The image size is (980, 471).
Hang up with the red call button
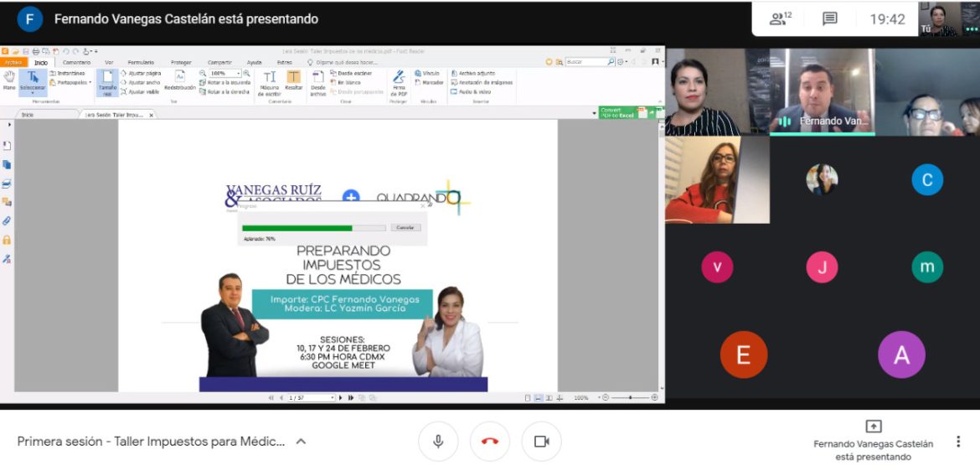[x=490, y=442]
